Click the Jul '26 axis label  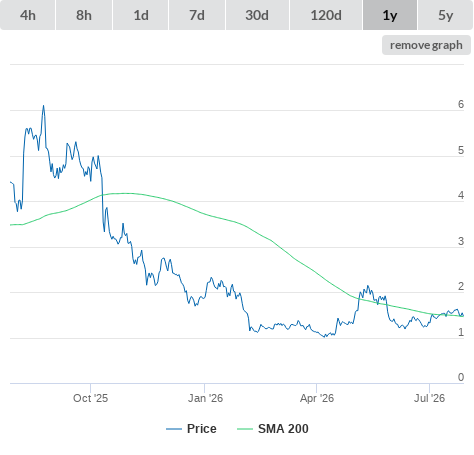429,398
